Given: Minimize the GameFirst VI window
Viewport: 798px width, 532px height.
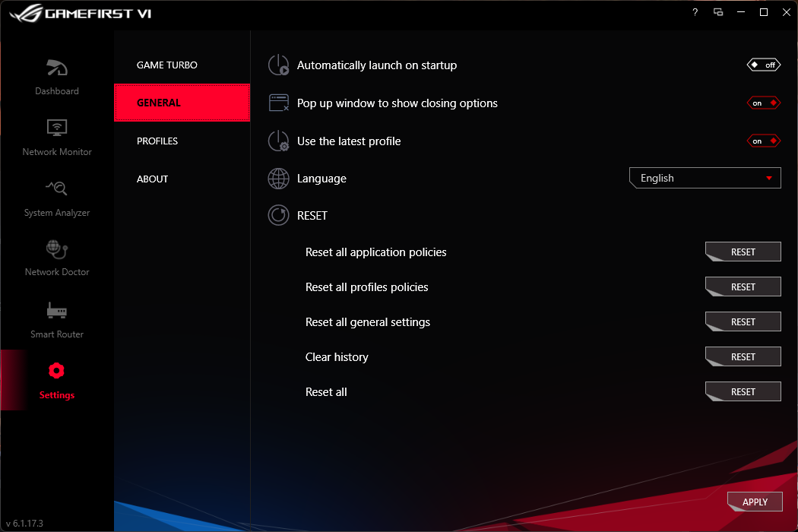Looking at the screenshot, I should (741, 12).
